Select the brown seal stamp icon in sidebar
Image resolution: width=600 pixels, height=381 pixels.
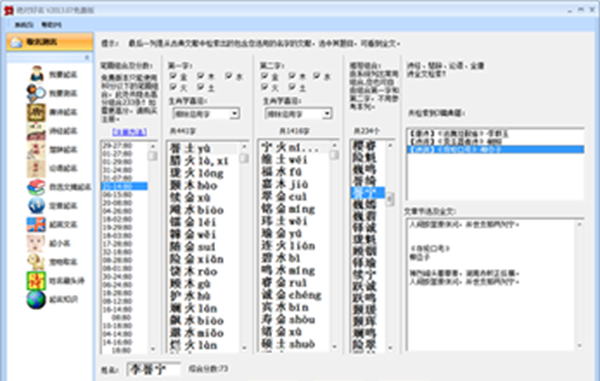(36, 112)
